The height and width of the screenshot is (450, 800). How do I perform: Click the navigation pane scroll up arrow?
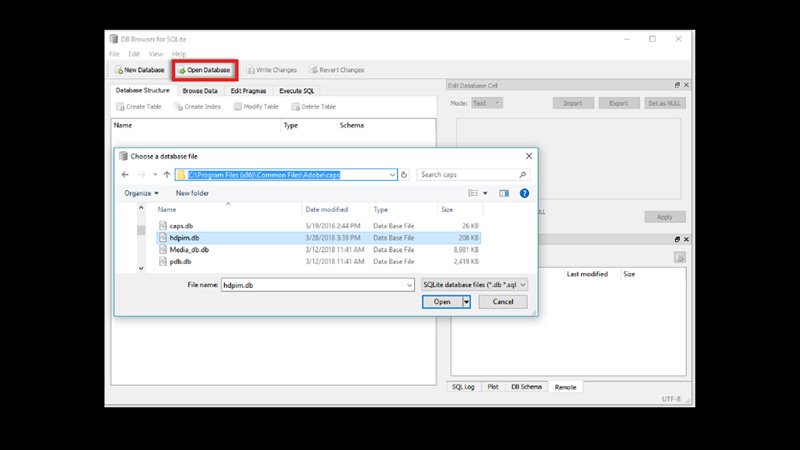[x=141, y=208]
